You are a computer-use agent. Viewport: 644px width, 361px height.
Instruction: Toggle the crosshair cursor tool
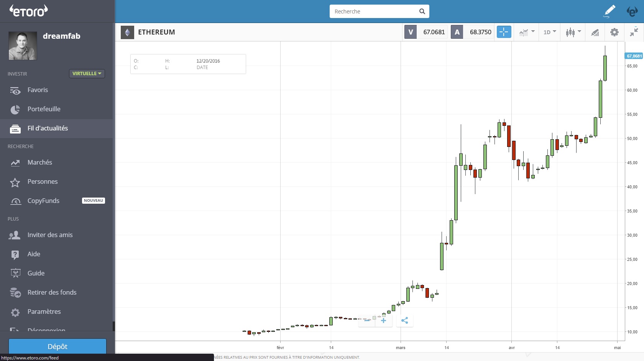(504, 32)
